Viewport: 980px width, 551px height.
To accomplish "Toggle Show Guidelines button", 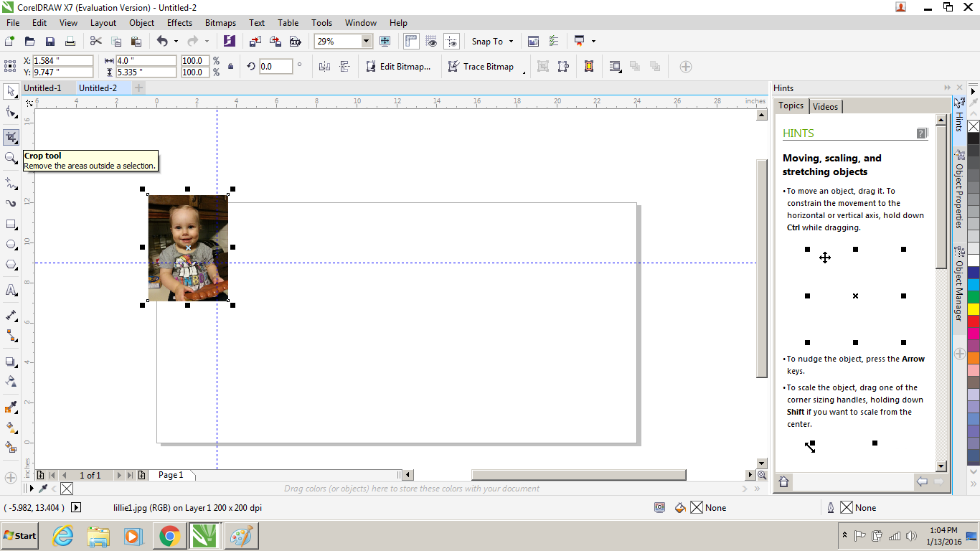I will [x=451, y=42].
